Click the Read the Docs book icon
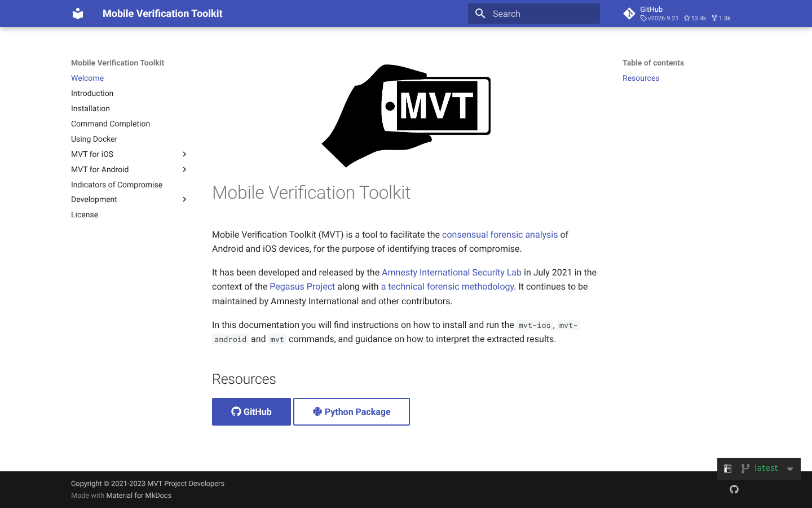 coord(728,468)
